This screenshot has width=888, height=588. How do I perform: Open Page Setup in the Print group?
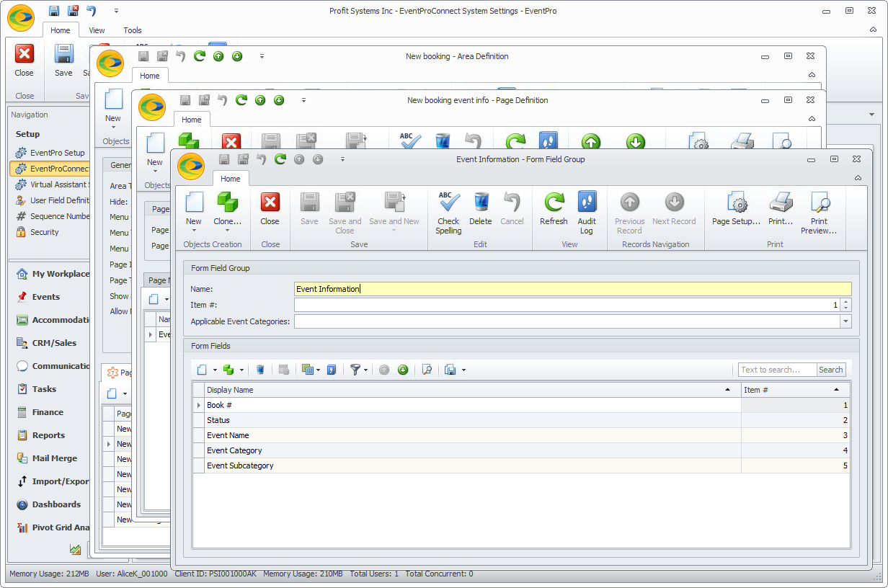point(736,209)
